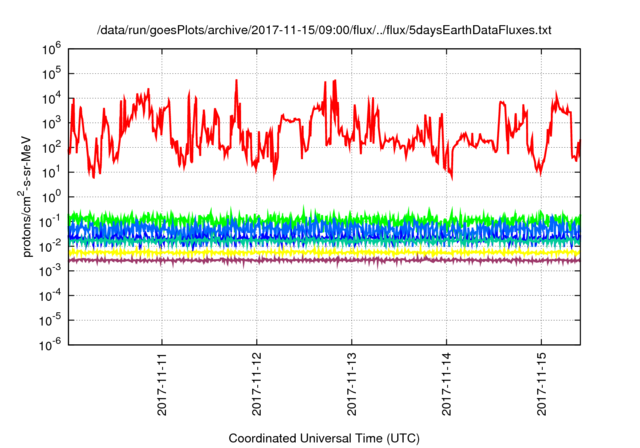Click the 10^0 y-axis tick label

coord(51,197)
